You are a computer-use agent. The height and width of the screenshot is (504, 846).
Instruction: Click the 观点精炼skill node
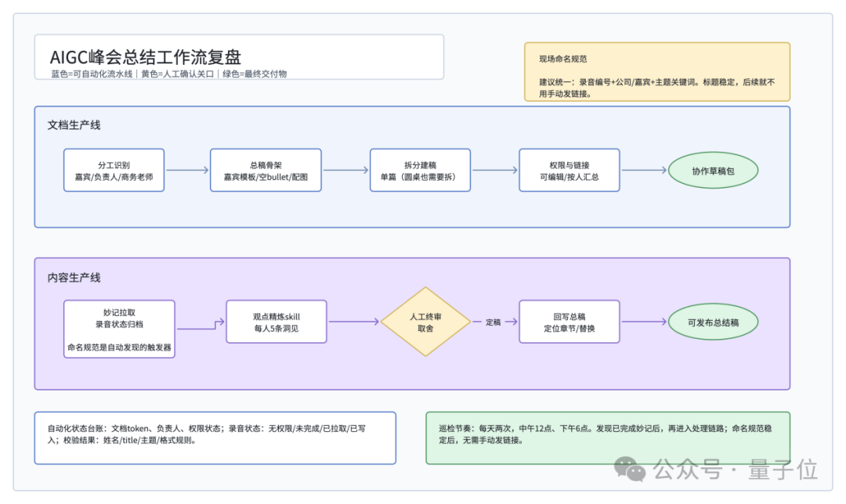[277, 322]
